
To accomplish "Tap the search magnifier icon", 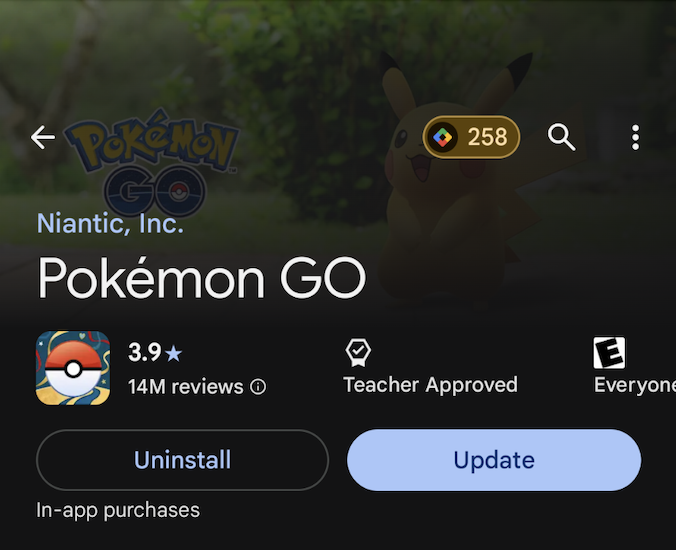I will (x=562, y=138).
